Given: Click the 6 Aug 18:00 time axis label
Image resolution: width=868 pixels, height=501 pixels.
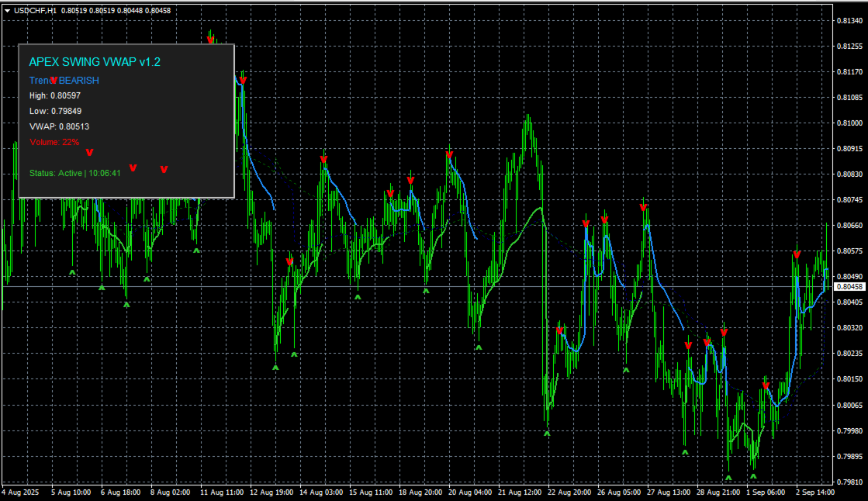Looking at the screenshot, I should [121, 492].
